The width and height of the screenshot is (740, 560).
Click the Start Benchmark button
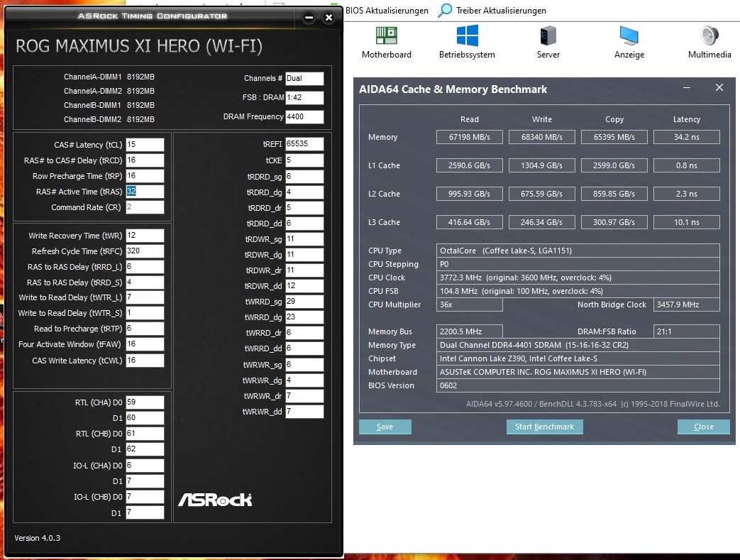click(545, 427)
